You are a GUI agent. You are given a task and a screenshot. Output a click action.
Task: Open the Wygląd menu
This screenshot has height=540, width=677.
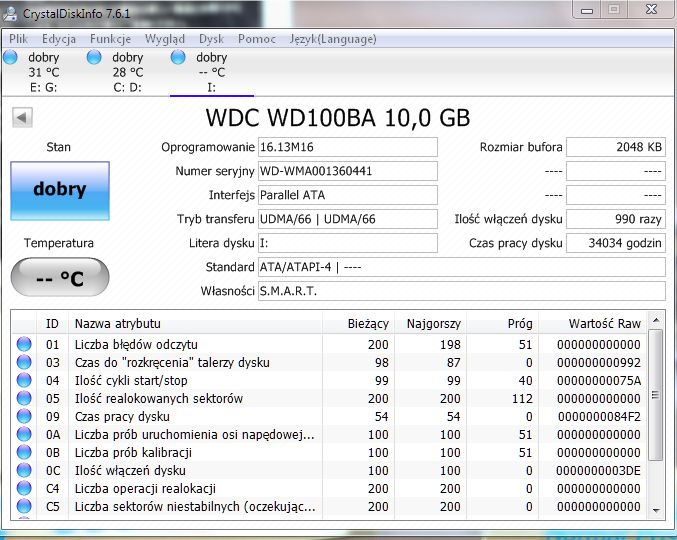165,39
